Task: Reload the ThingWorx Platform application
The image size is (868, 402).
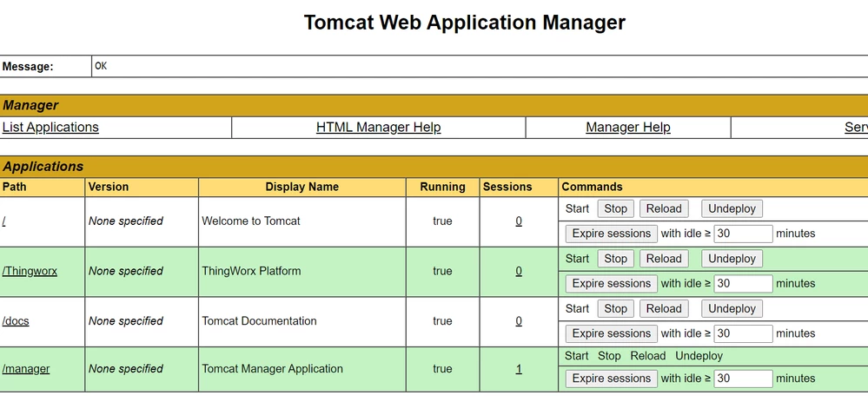Action: (x=664, y=258)
